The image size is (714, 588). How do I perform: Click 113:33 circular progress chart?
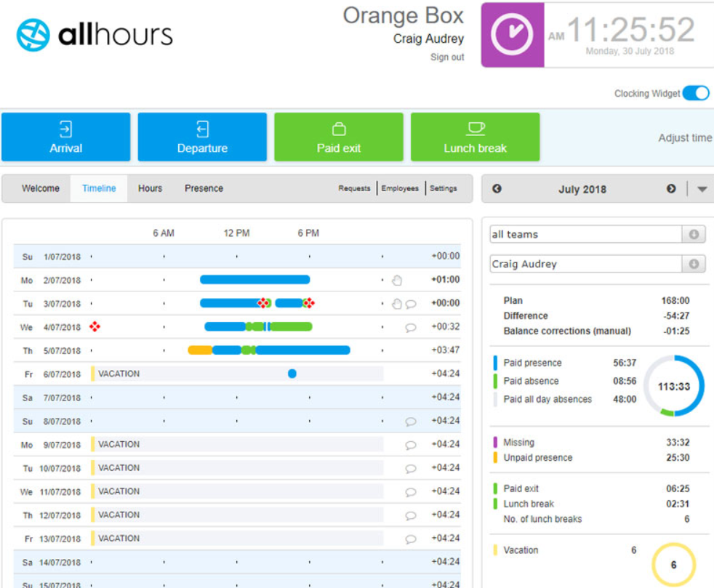[674, 386]
